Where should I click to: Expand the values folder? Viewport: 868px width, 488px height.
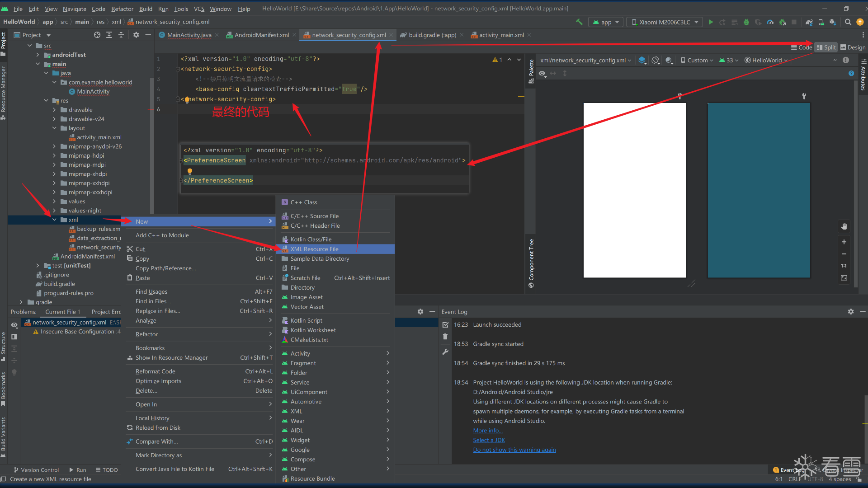pyautogui.click(x=54, y=202)
